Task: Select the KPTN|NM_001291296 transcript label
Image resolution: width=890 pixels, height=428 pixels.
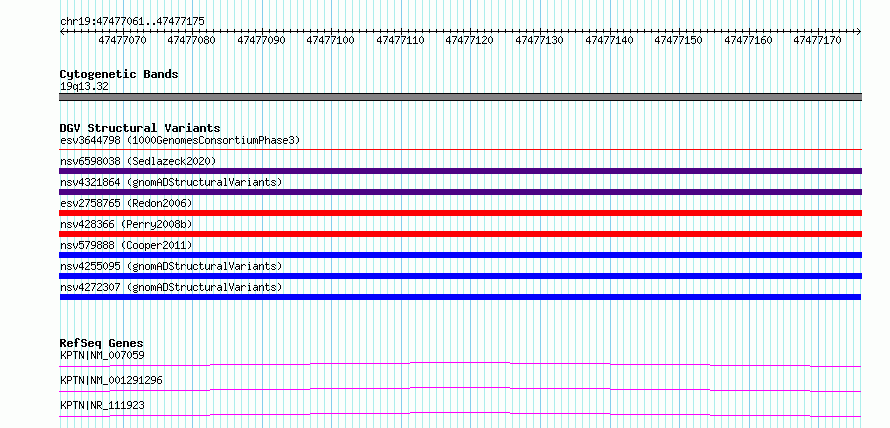Action: coord(111,380)
